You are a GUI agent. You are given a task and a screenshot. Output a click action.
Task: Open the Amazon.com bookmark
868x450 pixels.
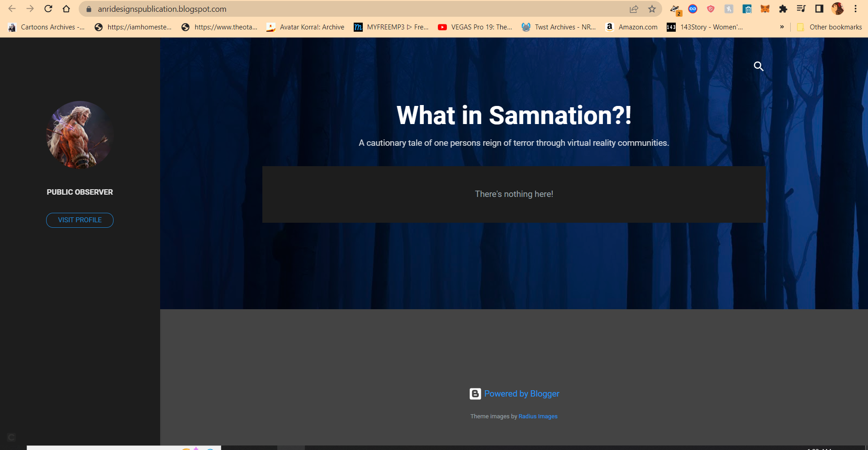point(631,27)
